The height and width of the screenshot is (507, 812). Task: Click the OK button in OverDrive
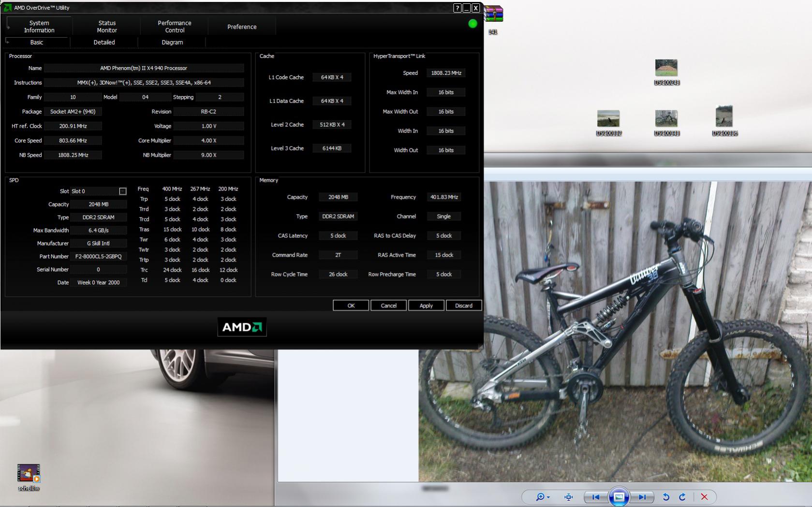(x=351, y=305)
